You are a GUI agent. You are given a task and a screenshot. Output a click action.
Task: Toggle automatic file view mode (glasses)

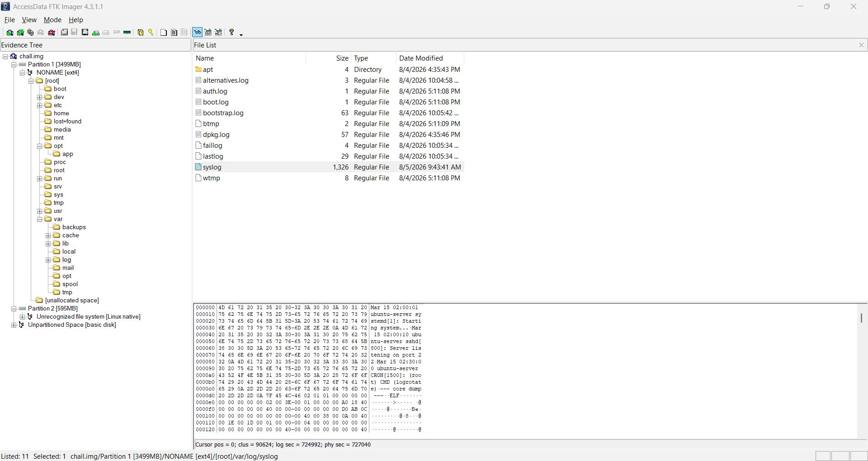(198, 33)
